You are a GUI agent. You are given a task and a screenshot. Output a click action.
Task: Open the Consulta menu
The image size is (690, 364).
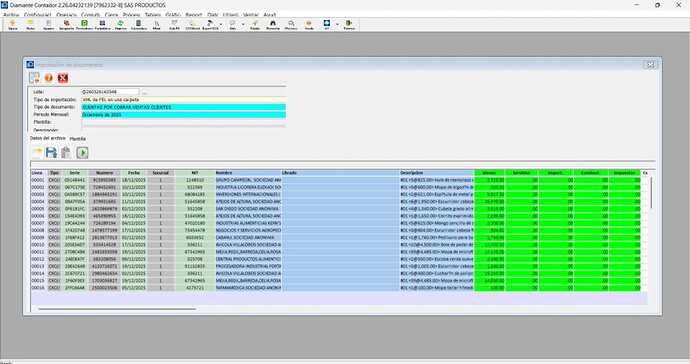[90, 15]
